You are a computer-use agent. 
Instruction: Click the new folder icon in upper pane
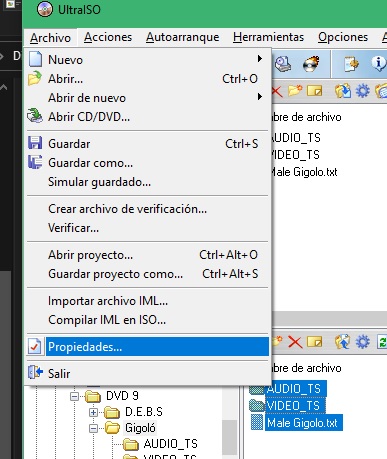295,91
